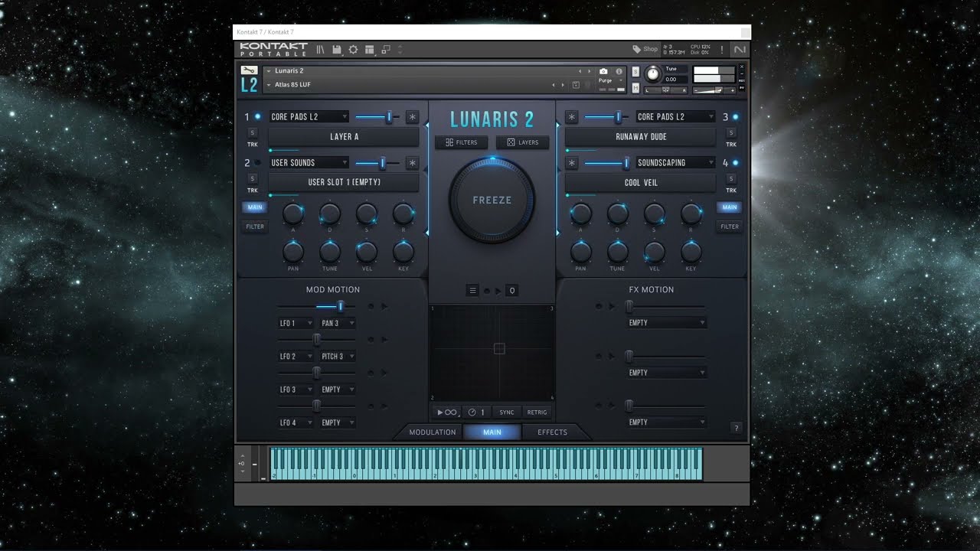Open XY pad hamburger menu icon
980x551 pixels.
tap(472, 291)
